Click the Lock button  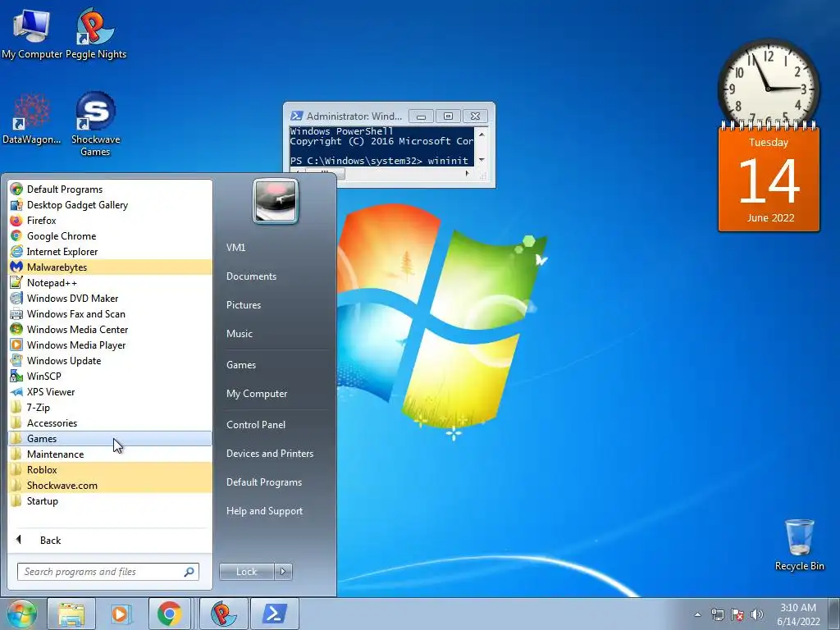pos(246,572)
